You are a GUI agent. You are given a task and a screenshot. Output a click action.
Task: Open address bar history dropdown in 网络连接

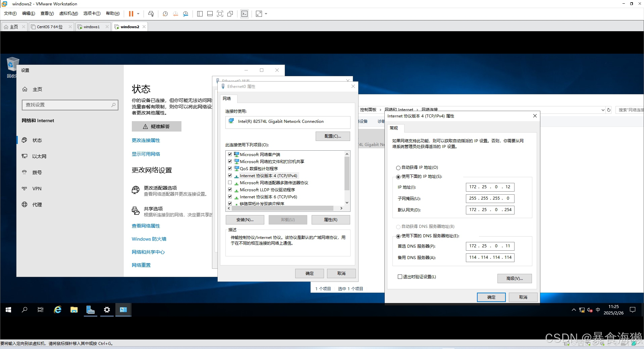[603, 110]
